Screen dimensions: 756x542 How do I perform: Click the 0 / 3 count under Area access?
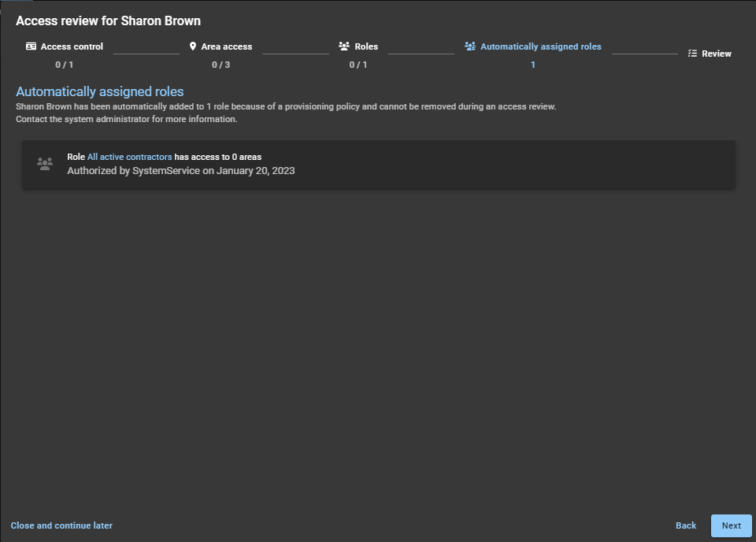click(x=220, y=65)
